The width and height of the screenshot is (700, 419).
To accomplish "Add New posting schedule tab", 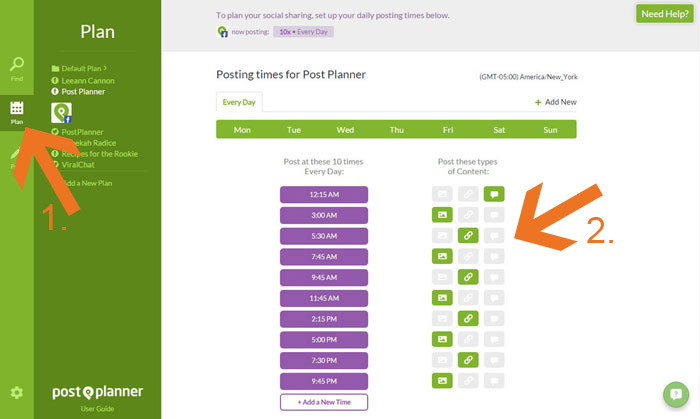I will coord(556,102).
